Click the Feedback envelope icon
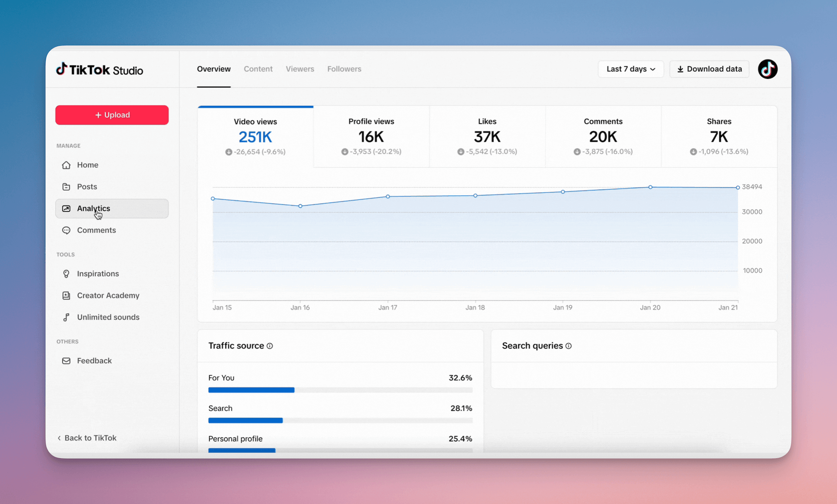 pos(66,361)
